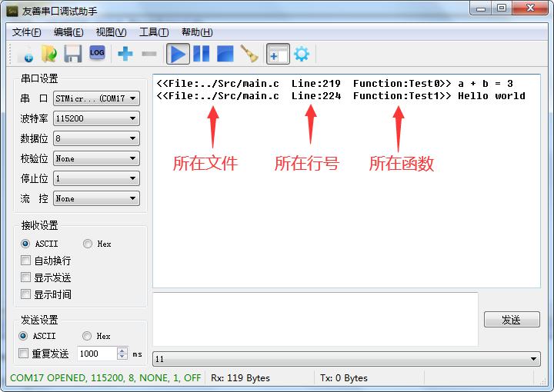554x392 pixels.
Task: Maximize the serial assistant window
Action: coord(502,8)
